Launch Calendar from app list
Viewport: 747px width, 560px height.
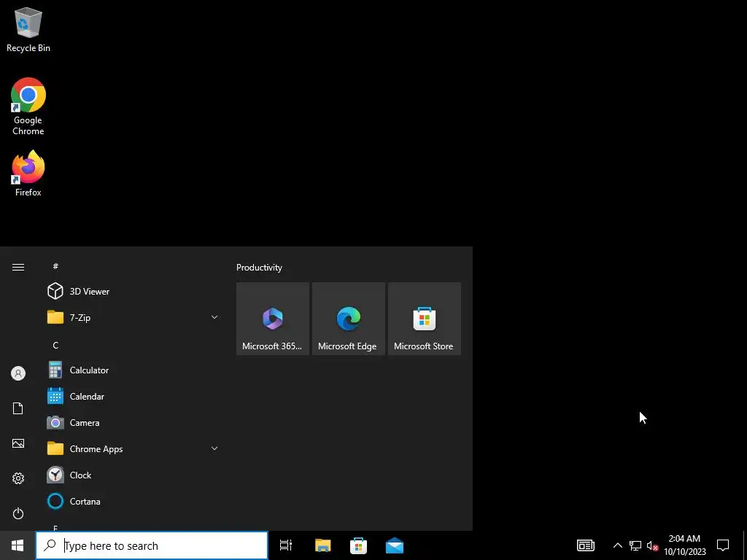coord(134,396)
